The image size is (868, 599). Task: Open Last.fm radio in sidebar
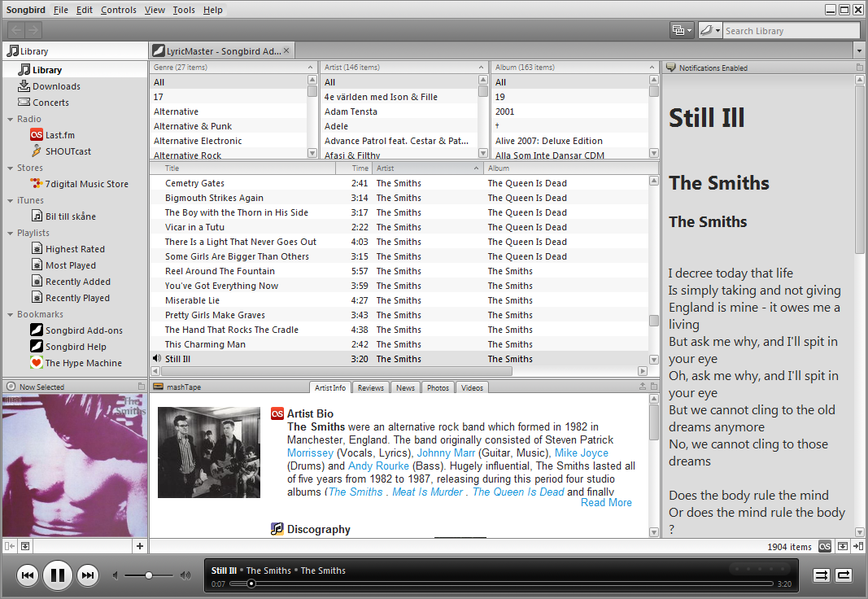[59, 135]
